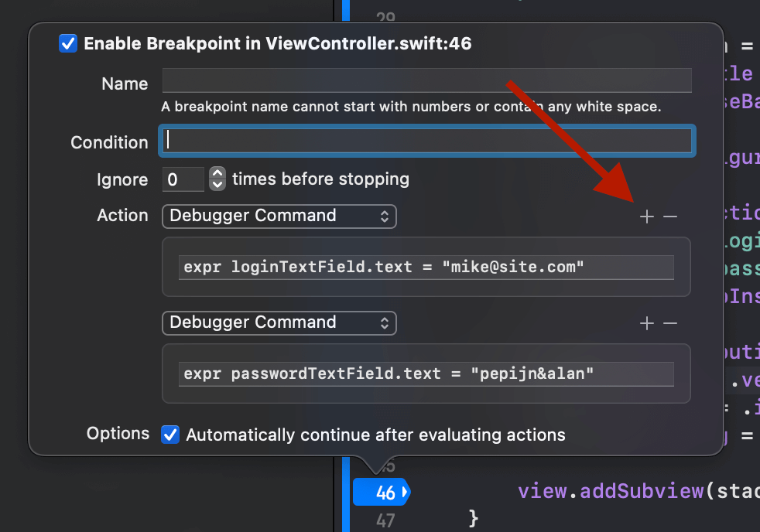Remove the first Debugger Command action
The image size is (760, 532).
(x=670, y=217)
